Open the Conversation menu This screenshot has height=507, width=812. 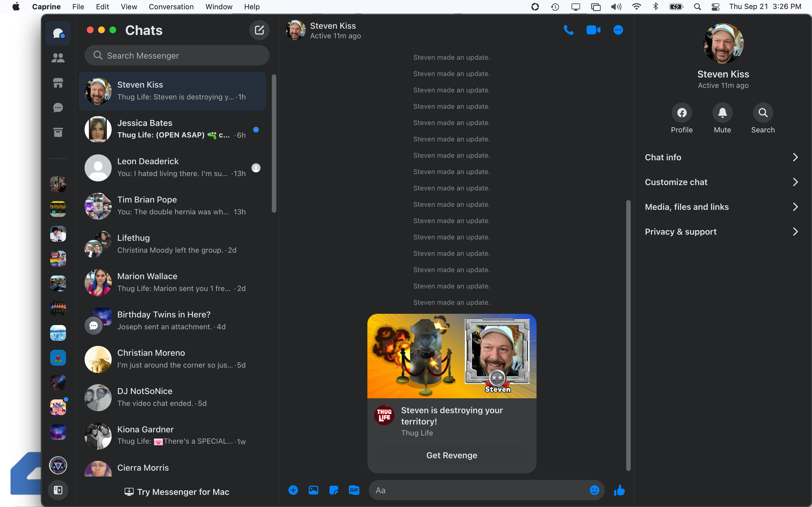171,6
